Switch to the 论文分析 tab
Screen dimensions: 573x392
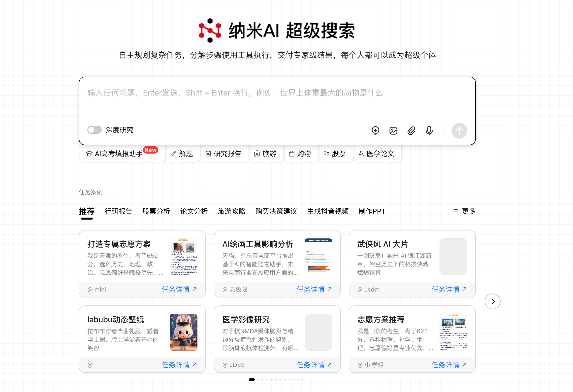(x=194, y=211)
